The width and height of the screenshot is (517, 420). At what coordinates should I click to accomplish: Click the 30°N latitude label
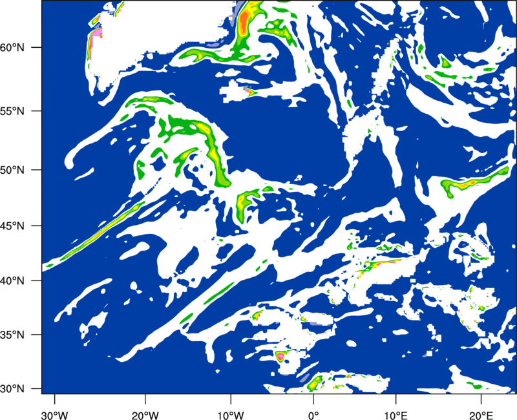click(12, 389)
